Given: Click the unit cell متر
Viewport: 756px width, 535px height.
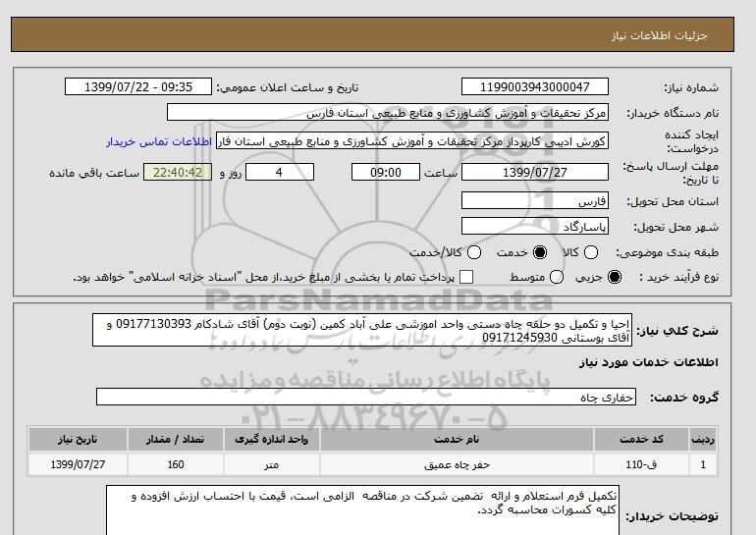Looking at the screenshot, I should [271, 464].
